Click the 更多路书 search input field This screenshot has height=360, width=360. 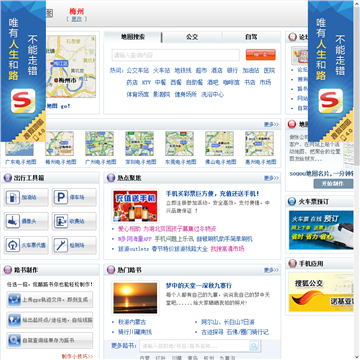tap(195, 346)
